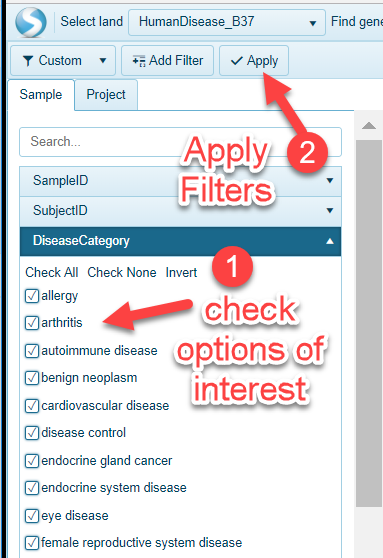Click the scrollbar up arrow

pyautogui.click(x=369, y=126)
